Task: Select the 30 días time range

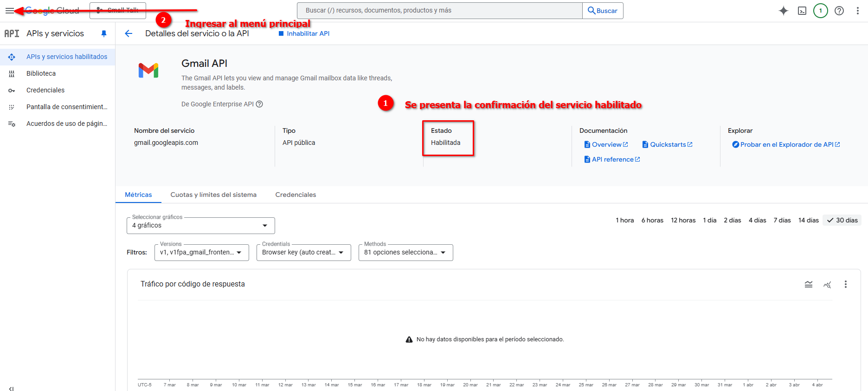Action: 842,220
